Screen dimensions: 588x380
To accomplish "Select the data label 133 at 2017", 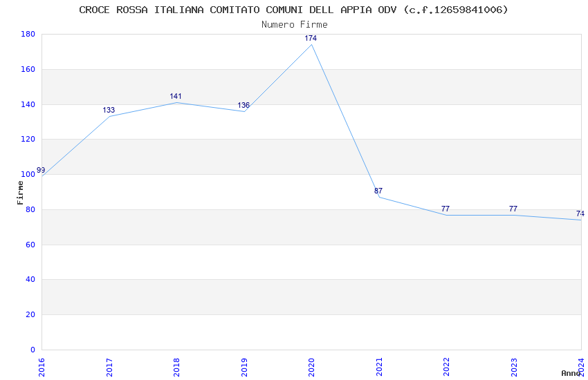I will [109, 110].
